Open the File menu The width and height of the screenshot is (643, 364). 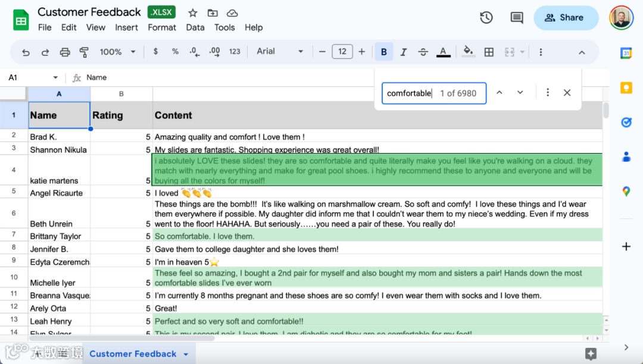pos(45,27)
